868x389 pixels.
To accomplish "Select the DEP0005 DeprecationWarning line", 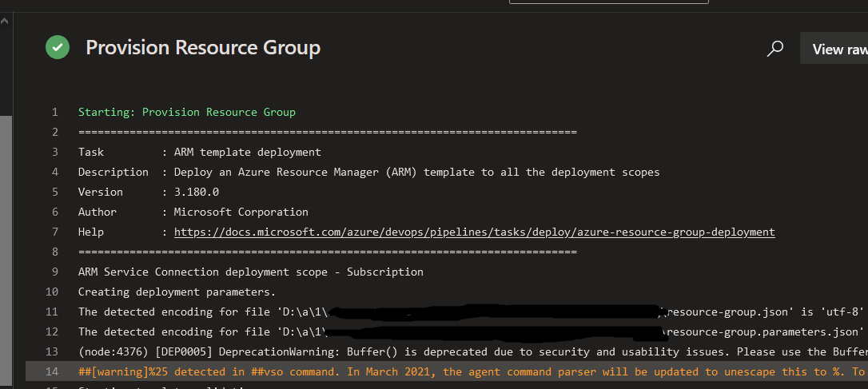I will [472, 351].
